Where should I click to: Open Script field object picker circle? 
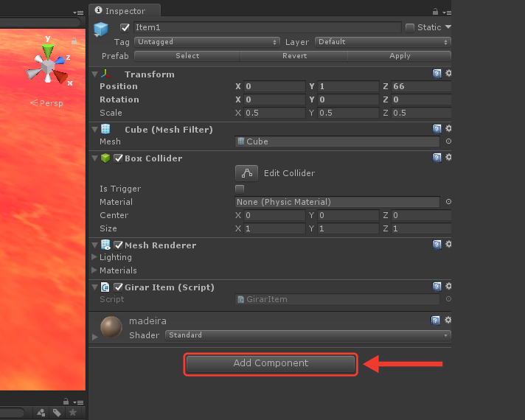click(x=448, y=299)
